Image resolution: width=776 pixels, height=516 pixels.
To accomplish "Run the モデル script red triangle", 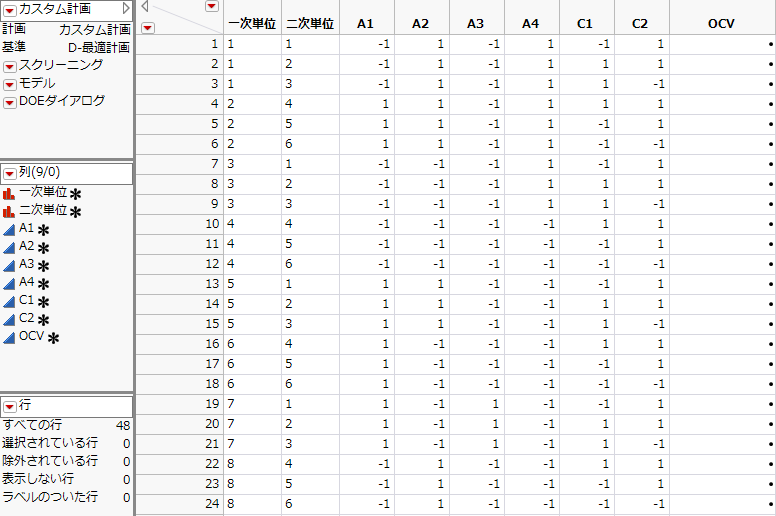I will [x=9, y=85].
